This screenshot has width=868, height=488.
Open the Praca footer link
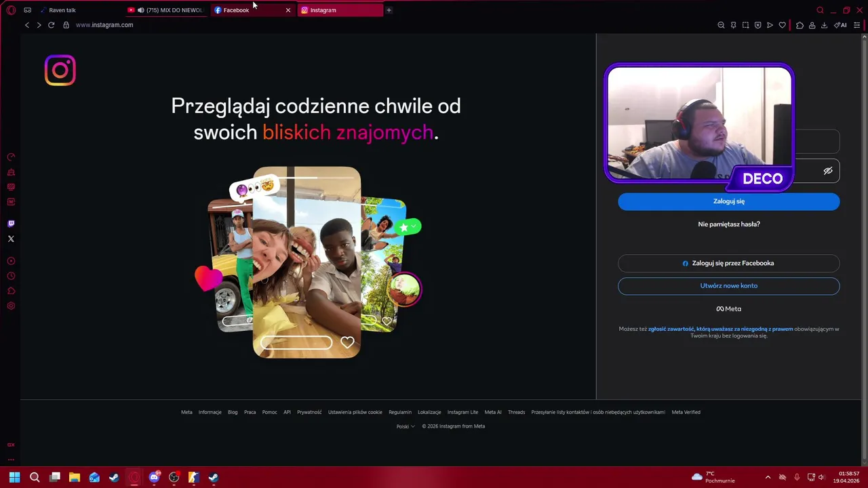click(250, 412)
